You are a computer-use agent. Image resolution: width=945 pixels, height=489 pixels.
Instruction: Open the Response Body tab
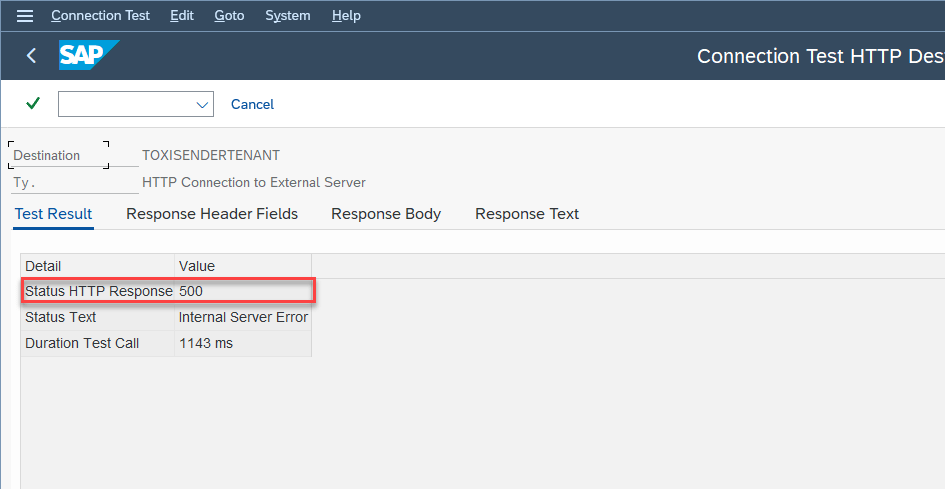pyautogui.click(x=386, y=214)
